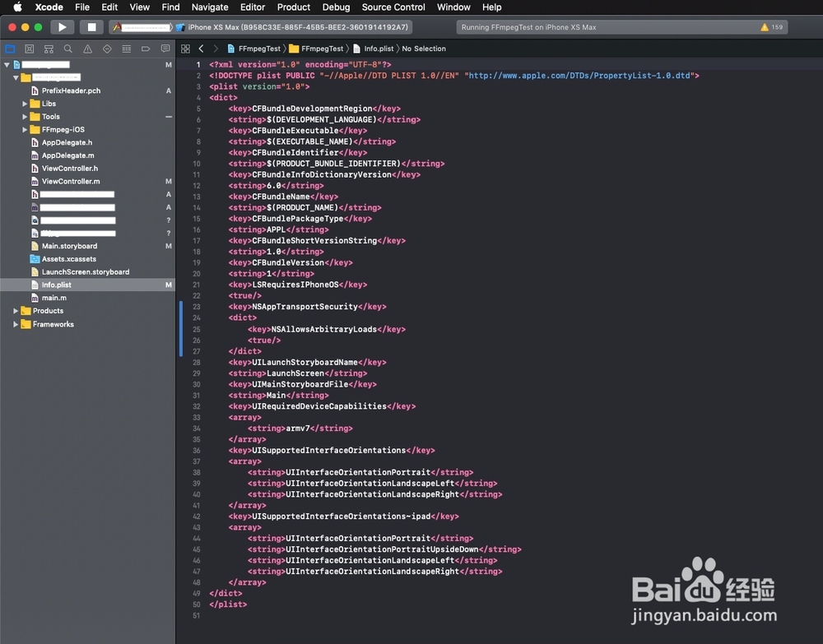The image size is (823, 644).
Task: Open the Test navigator diamond icon
Action: coord(107,49)
